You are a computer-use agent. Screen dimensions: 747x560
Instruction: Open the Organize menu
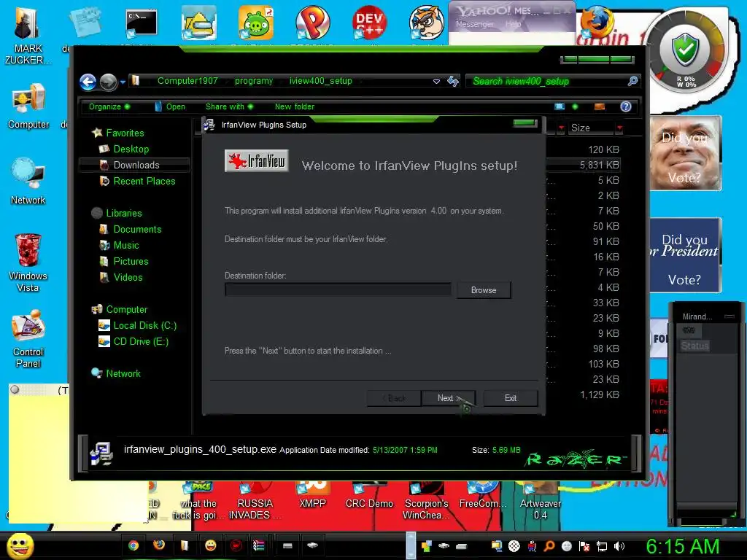click(109, 106)
